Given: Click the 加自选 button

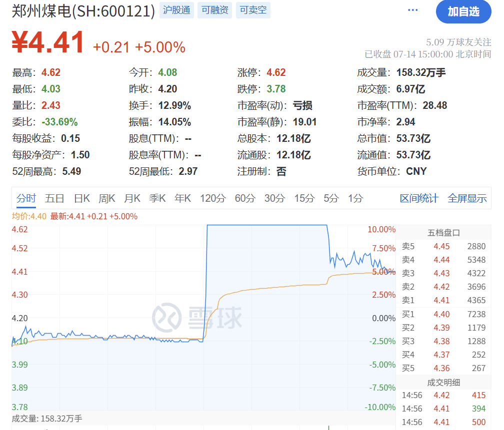Looking at the screenshot, I should [x=463, y=11].
